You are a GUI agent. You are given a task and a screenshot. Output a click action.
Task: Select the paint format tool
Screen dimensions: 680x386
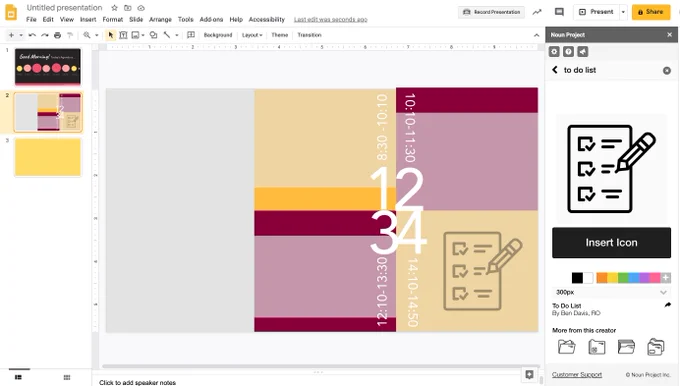pos(70,35)
